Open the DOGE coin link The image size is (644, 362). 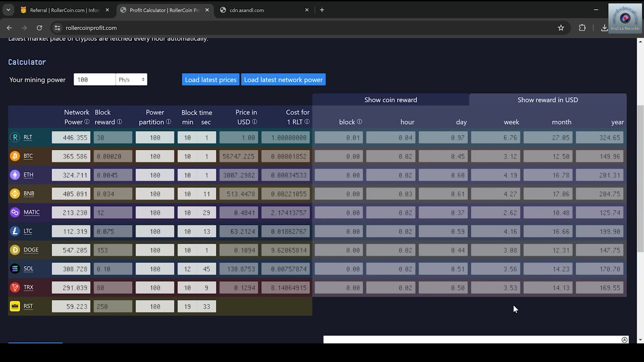coord(31,250)
